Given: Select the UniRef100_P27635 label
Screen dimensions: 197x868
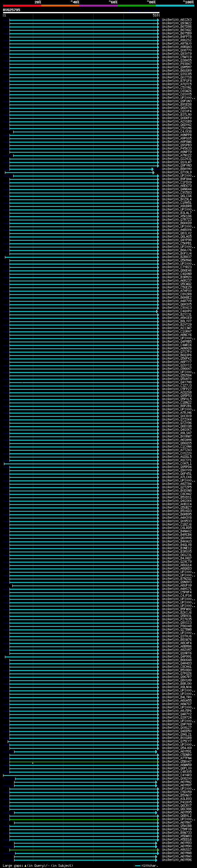Looking at the screenshot, I should click(x=177, y=619).
